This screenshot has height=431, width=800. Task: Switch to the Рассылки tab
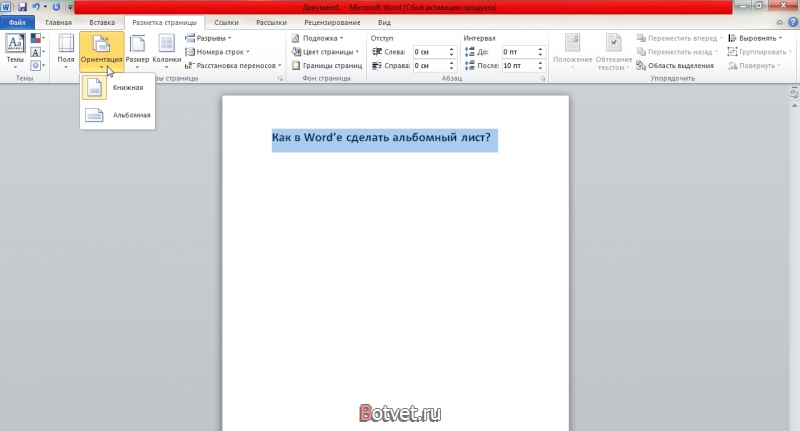[271, 22]
